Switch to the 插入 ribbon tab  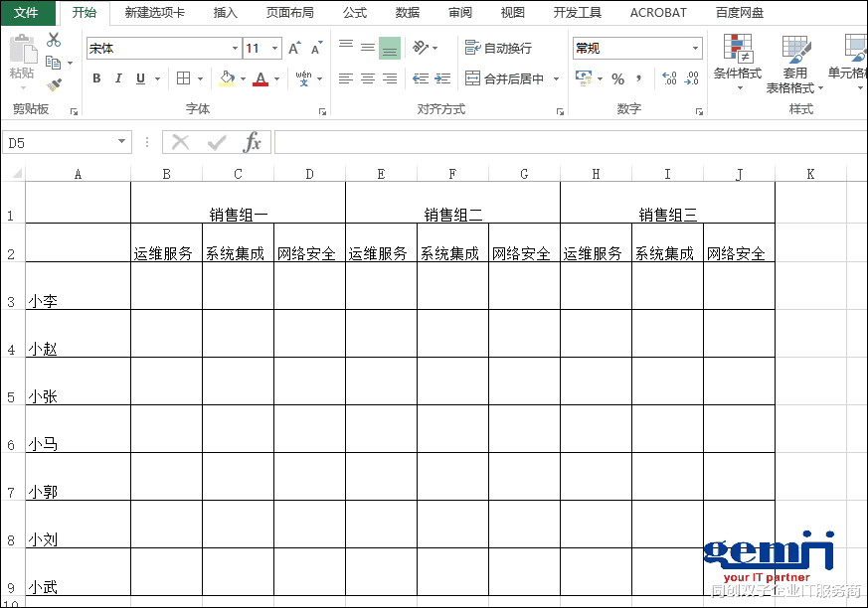[225, 13]
